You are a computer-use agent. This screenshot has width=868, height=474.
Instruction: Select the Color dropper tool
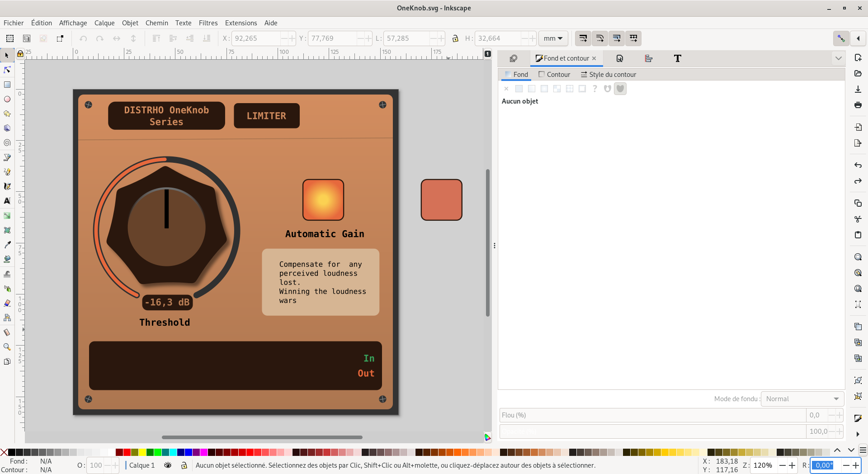7,245
